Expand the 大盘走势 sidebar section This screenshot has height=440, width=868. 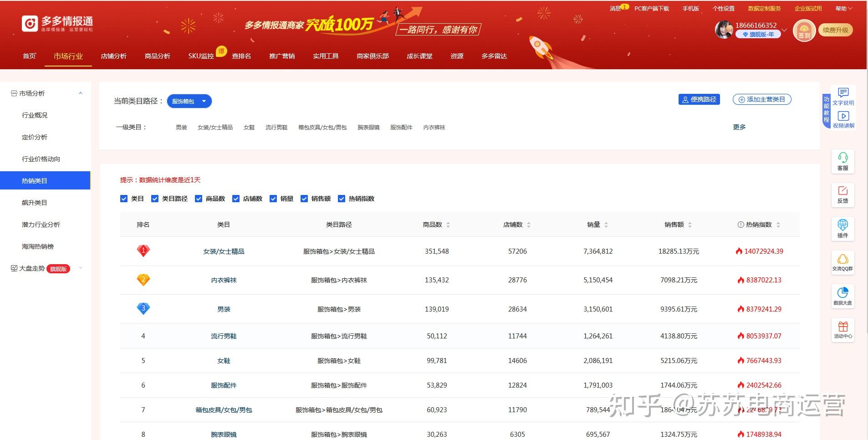pyautogui.click(x=81, y=268)
